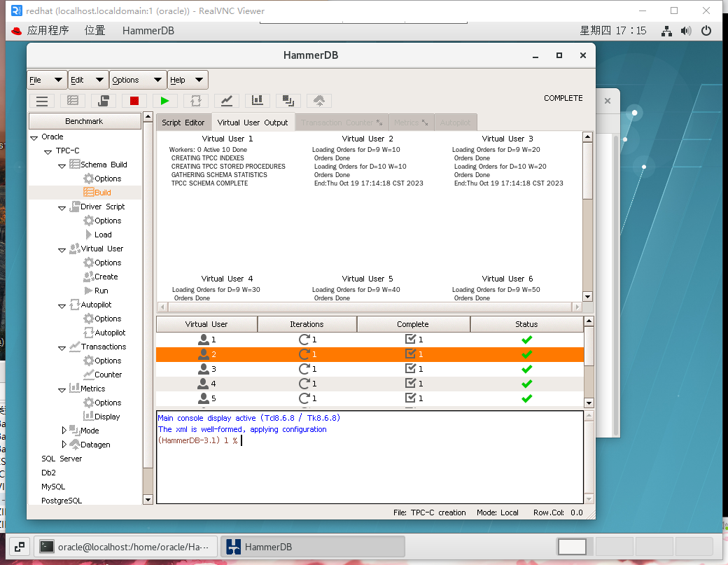The image size is (728, 565).
Task: Open the Options menu
Action: 137,80
